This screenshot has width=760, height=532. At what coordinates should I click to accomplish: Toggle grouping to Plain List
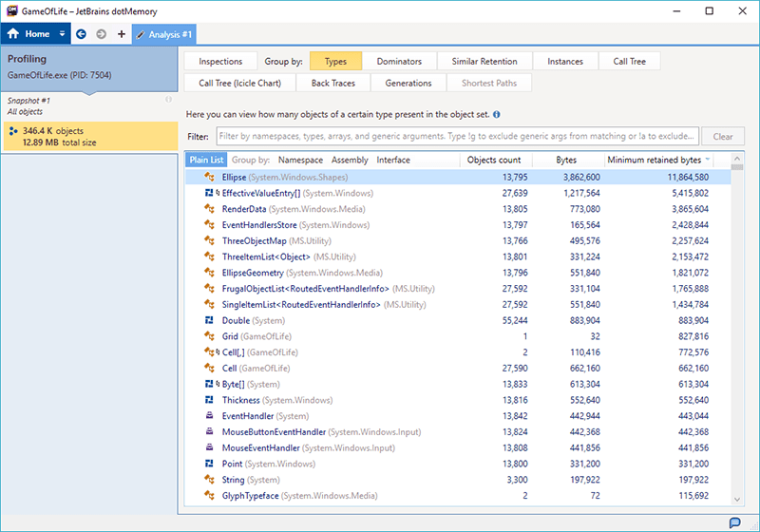206,161
